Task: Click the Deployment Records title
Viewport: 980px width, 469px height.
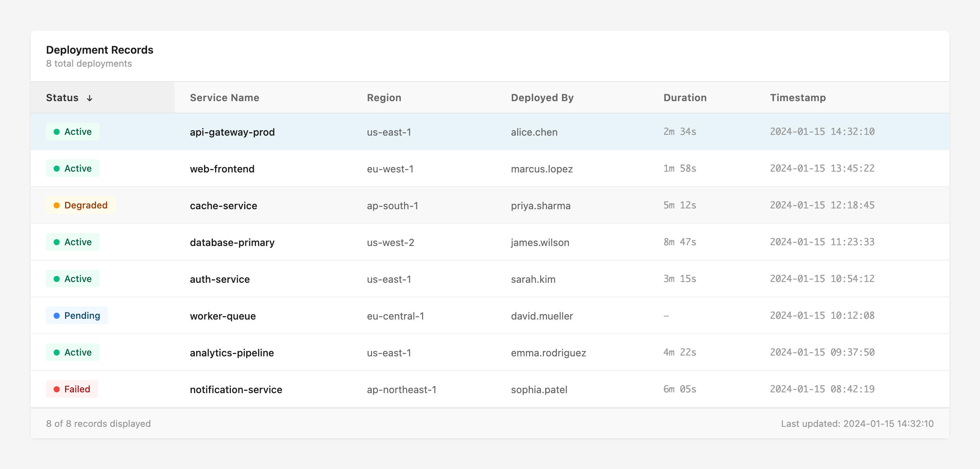Action: point(100,50)
